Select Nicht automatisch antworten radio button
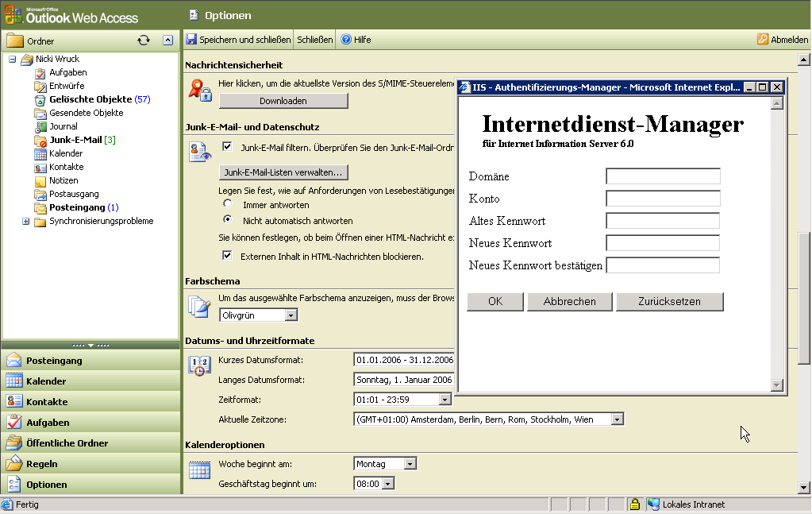The width and height of the screenshot is (812, 514). point(227,219)
